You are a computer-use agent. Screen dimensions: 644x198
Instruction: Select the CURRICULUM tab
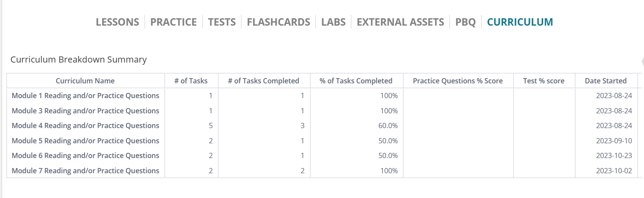coord(520,22)
